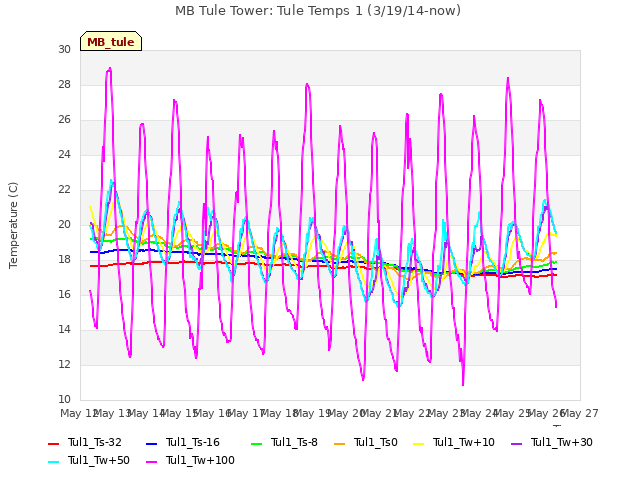Click the May 27 x-axis date label
640x480 pixels.
click(580, 413)
